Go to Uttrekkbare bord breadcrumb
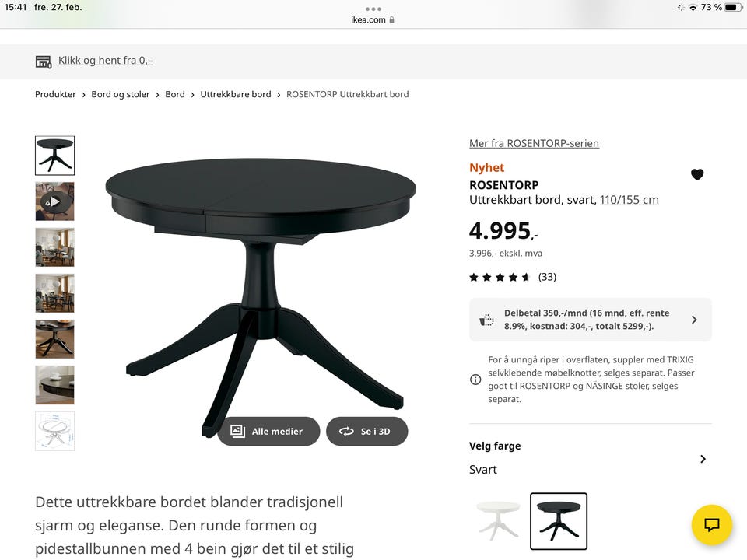 click(x=236, y=94)
